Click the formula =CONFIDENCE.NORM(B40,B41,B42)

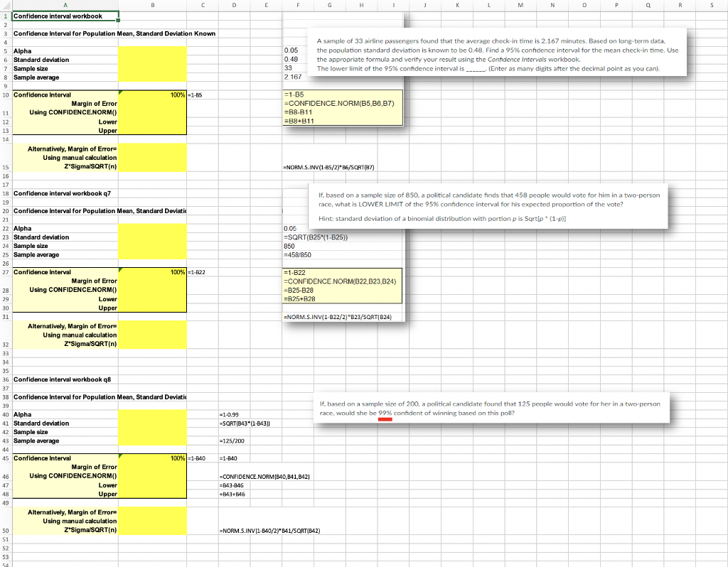tap(264, 477)
